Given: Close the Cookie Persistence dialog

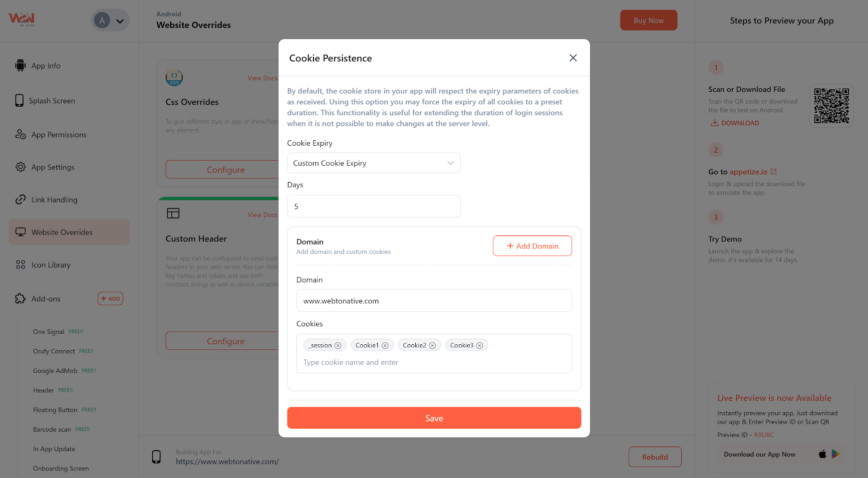Looking at the screenshot, I should pos(573,58).
